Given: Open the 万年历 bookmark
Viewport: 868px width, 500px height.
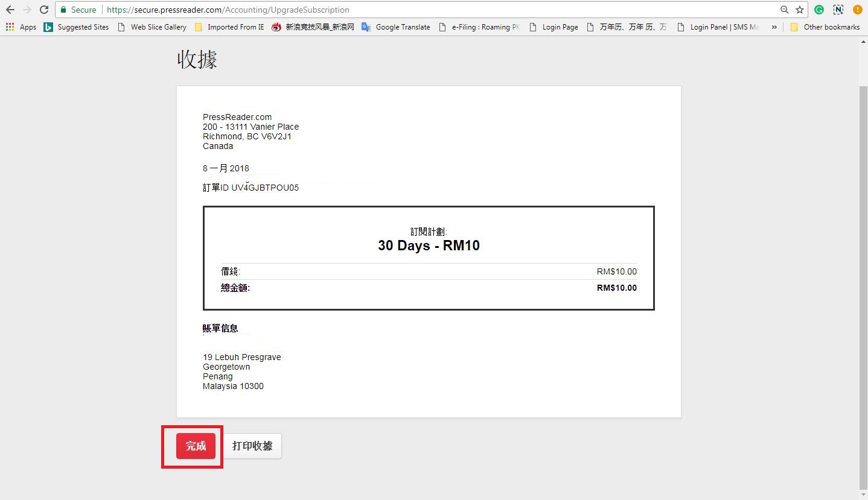Looking at the screenshot, I should (x=627, y=27).
